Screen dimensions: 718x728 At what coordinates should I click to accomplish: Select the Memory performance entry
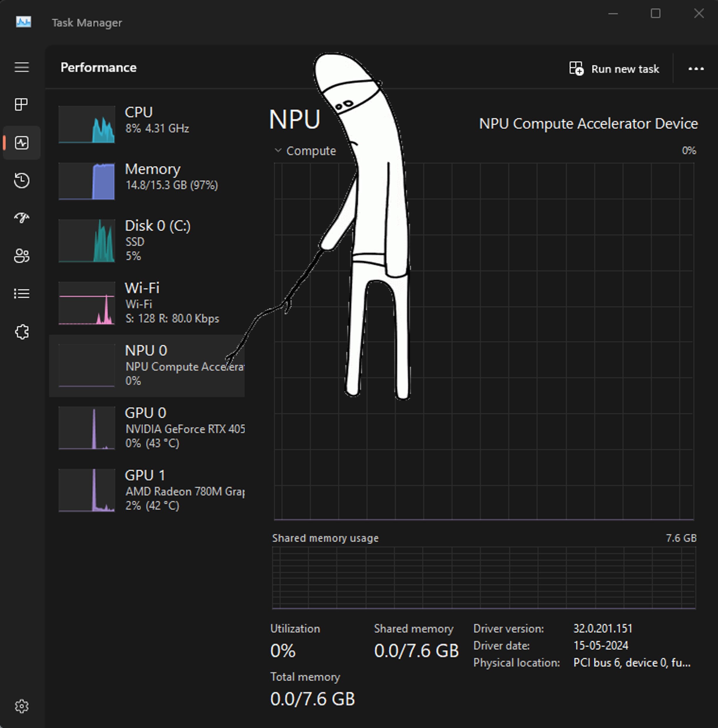click(147, 181)
